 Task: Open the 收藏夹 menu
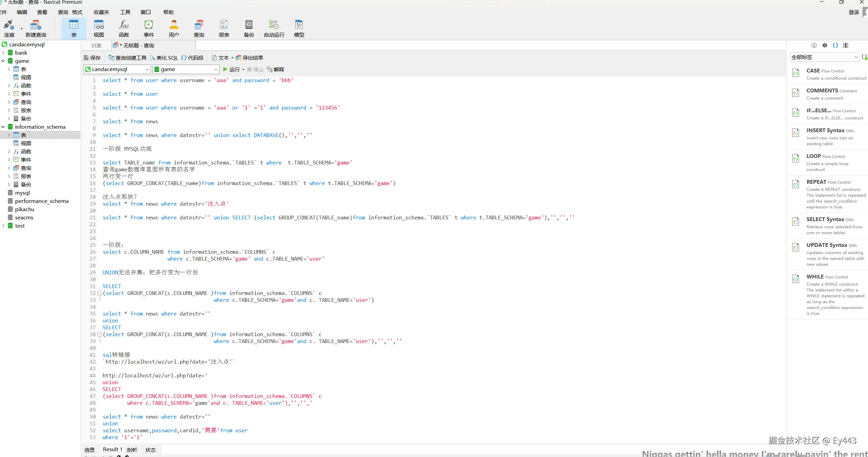click(x=101, y=12)
